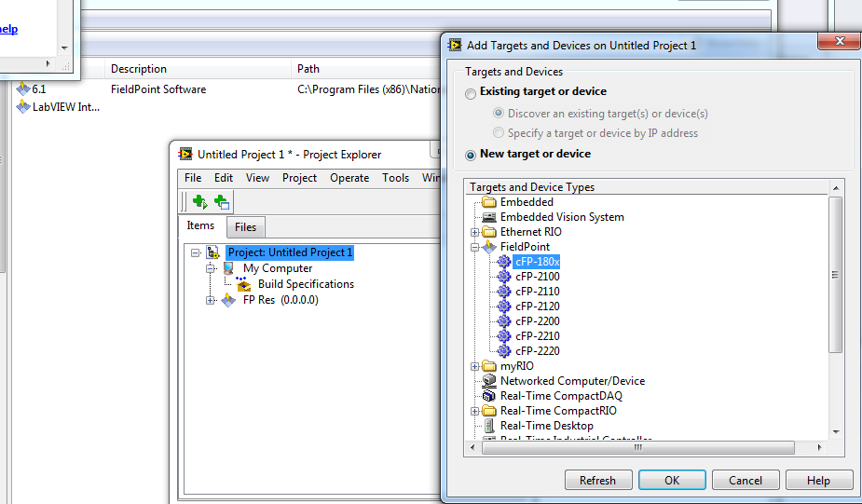Open the Operate menu
The image size is (862, 504).
point(349,178)
